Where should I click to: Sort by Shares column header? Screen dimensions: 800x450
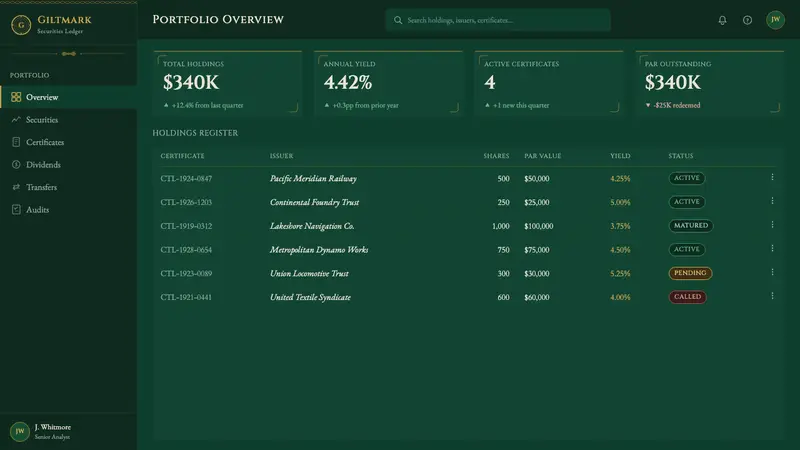pos(496,156)
